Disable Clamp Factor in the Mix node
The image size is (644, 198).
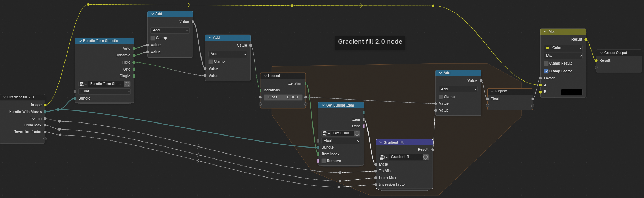point(546,71)
